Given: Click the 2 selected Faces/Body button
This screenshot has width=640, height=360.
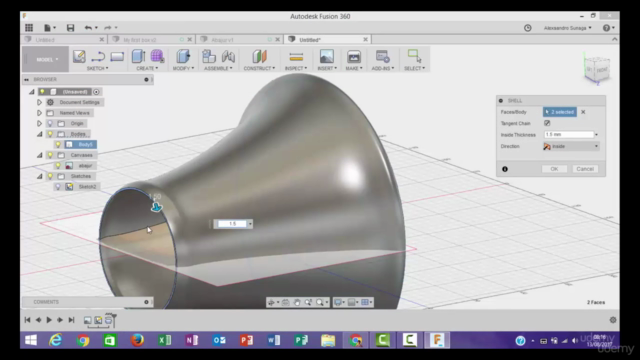Looking at the screenshot, I should coord(560,112).
